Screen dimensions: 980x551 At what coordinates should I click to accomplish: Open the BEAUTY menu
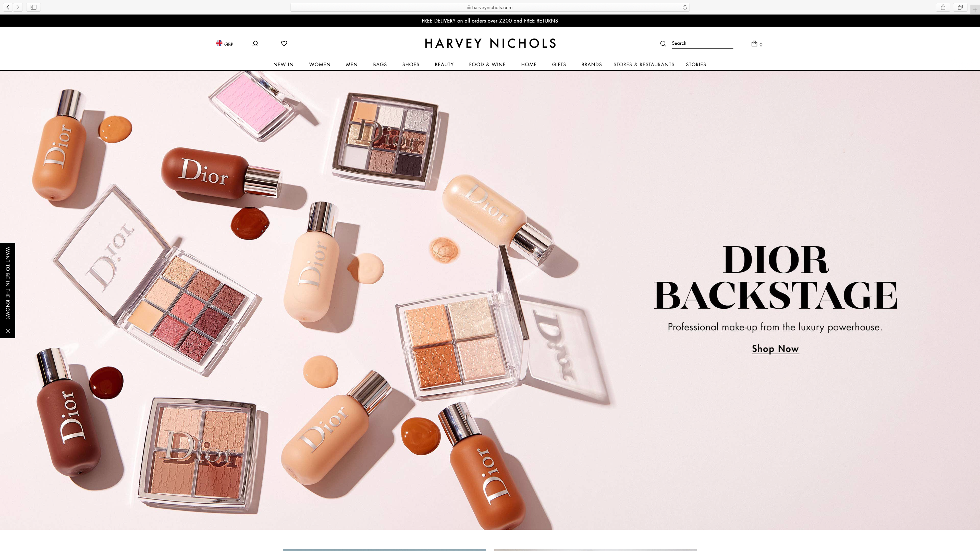click(x=444, y=64)
